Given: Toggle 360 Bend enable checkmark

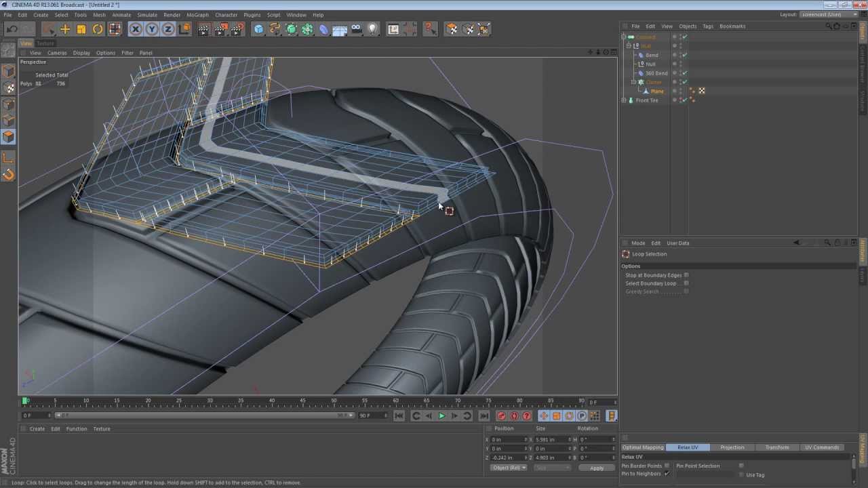Looking at the screenshot, I should point(684,73).
